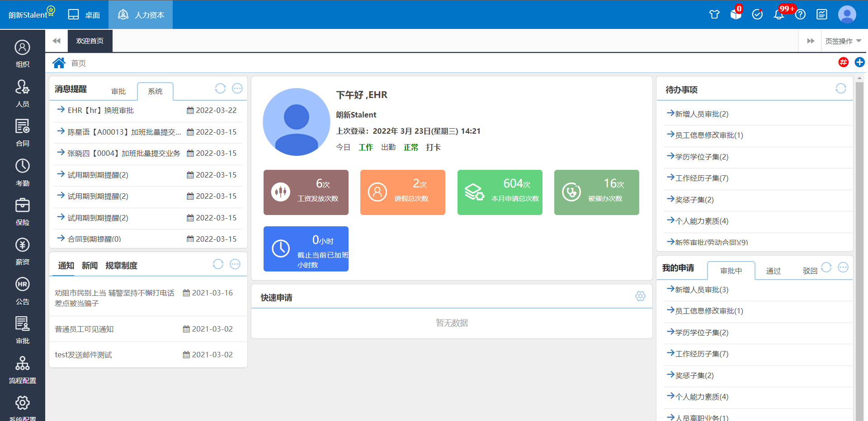Open the 系统配置 gear in sidebar
The width and height of the screenshot is (868, 421).
point(23,403)
